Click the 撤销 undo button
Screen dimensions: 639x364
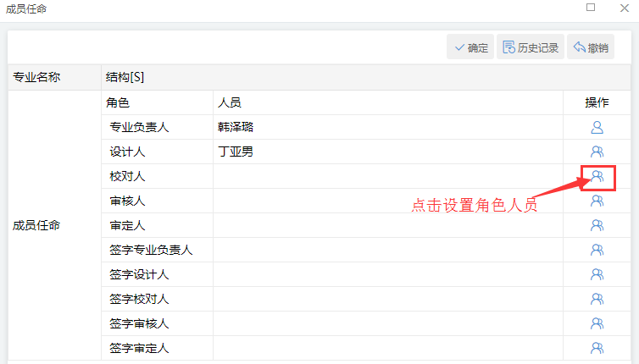(x=590, y=48)
